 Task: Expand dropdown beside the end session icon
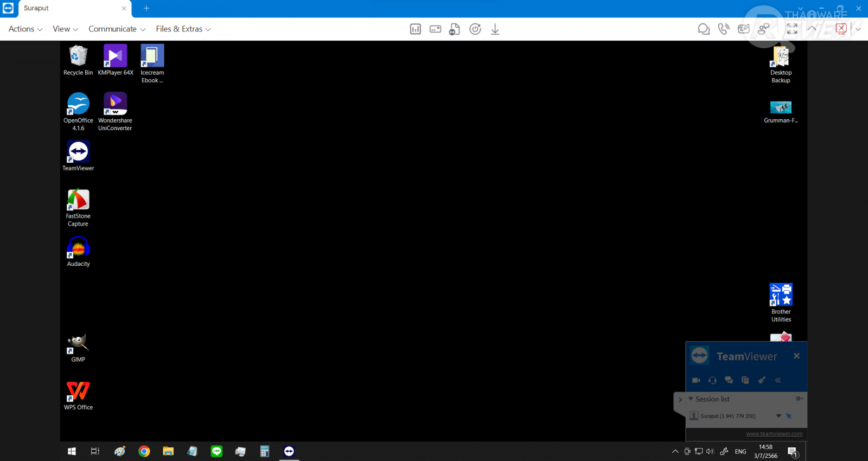(858, 29)
